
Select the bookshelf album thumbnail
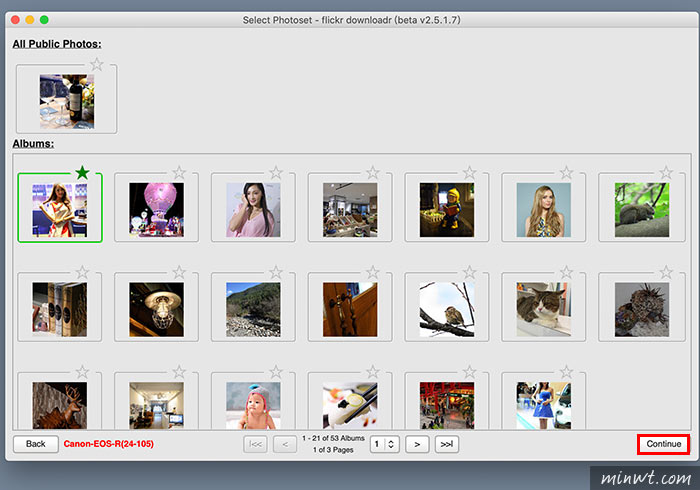[60, 310]
